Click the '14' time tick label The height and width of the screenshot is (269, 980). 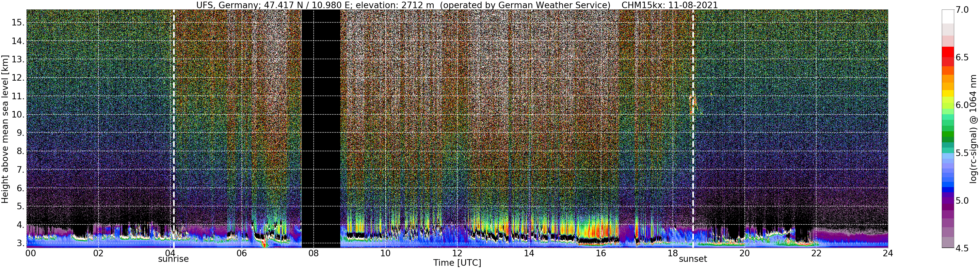(x=529, y=253)
